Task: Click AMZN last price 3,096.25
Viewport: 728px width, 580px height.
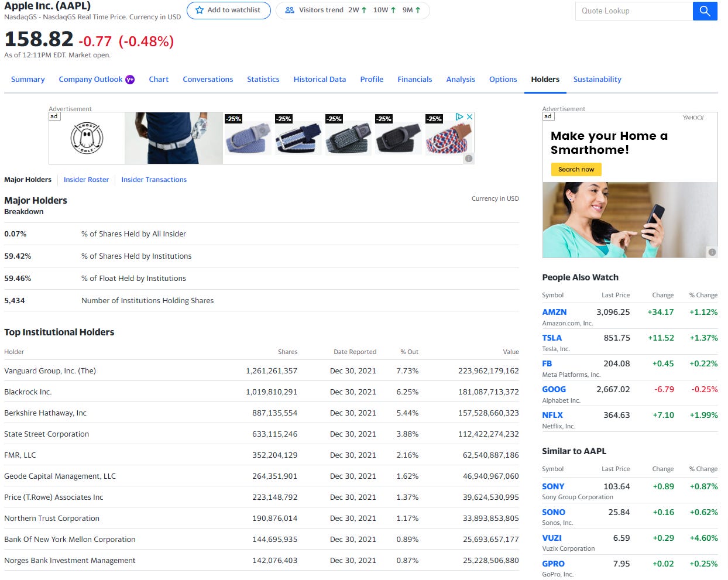Action: 613,313
